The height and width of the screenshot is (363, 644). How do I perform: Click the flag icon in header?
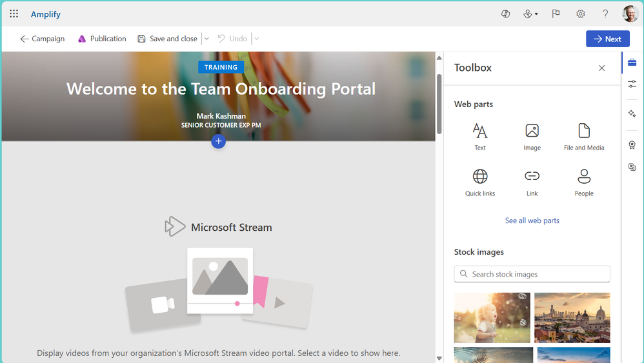click(556, 14)
